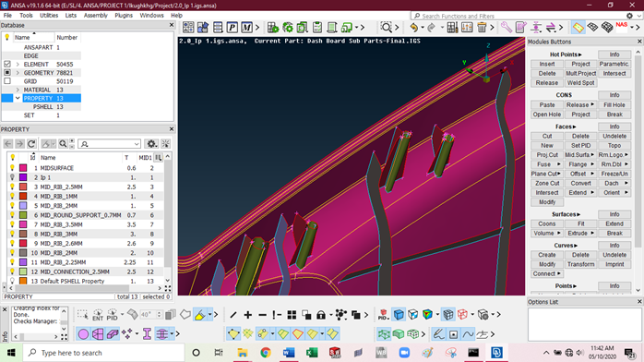Click the search magnifier in Property panel

[63, 144]
